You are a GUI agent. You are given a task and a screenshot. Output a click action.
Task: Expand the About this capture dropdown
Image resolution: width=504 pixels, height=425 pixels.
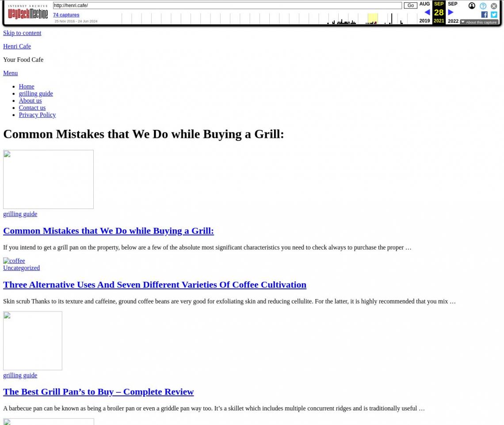click(x=479, y=22)
